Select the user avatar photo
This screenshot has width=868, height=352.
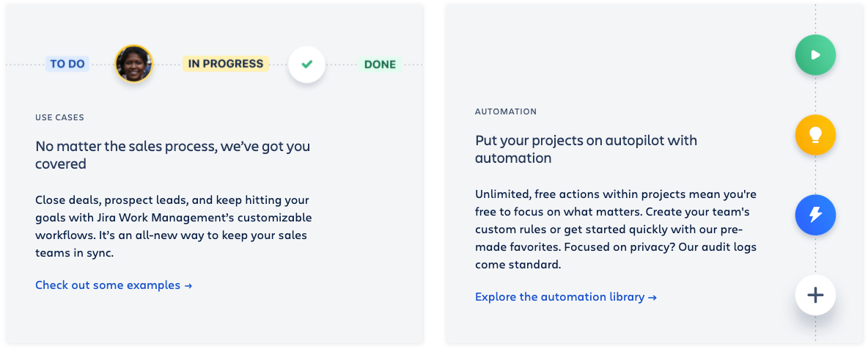tap(133, 64)
